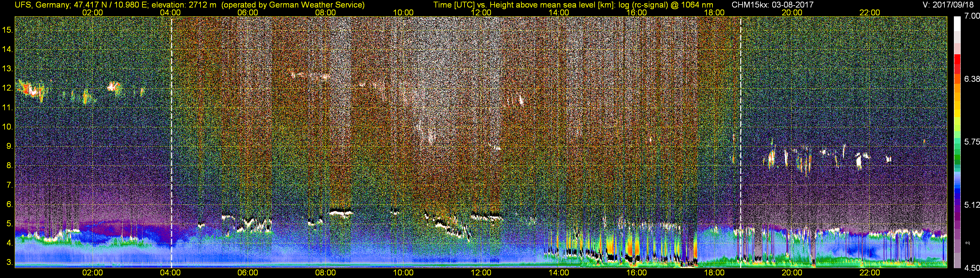Click "10:00" on the lower time axis
Image resolution: width=980 pixels, height=278 pixels.
tap(403, 273)
